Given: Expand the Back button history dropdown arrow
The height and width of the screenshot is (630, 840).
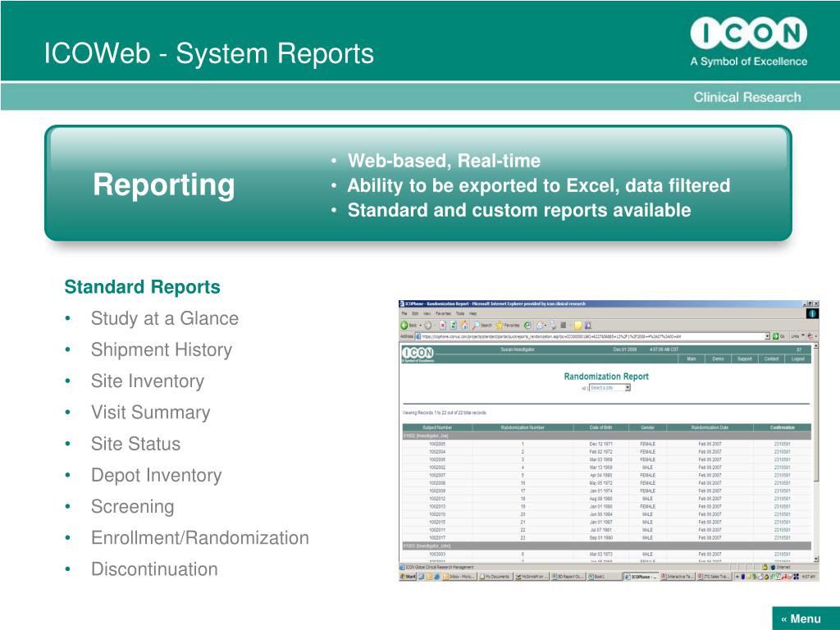Looking at the screenshot, I should (421, 325).
